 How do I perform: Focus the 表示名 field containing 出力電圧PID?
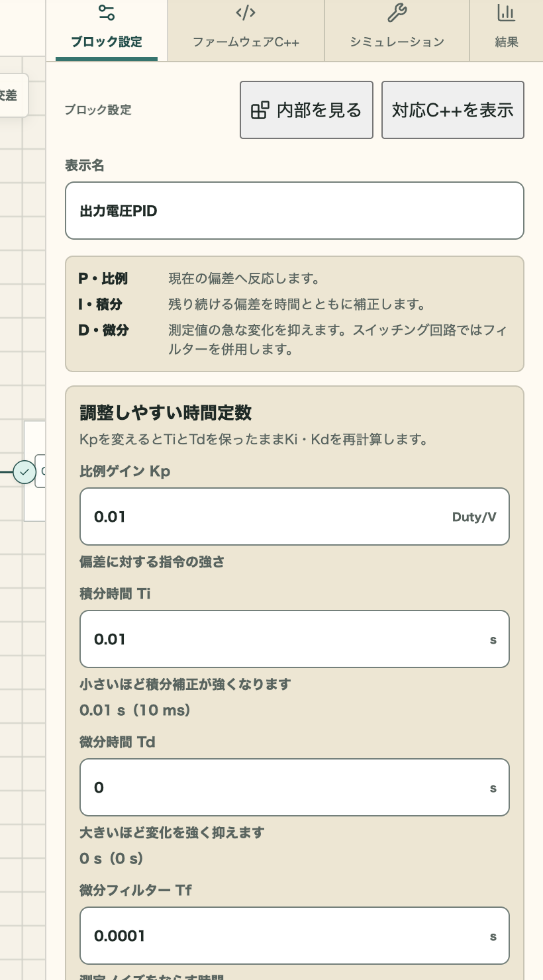(x=295, y=211)
